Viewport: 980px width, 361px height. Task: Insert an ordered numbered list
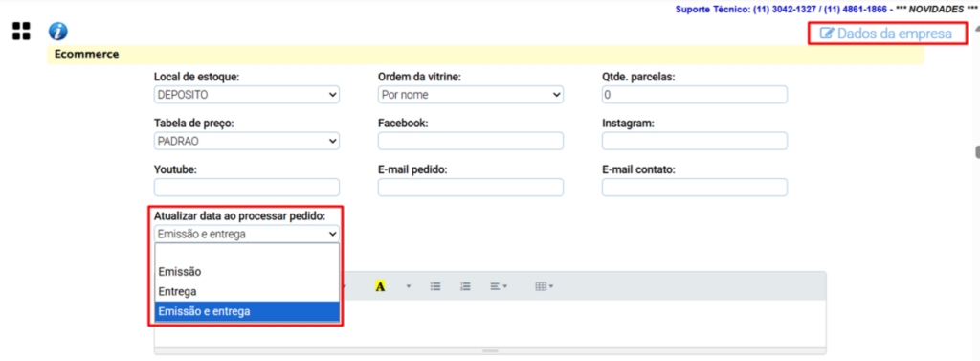pos(465,286)
